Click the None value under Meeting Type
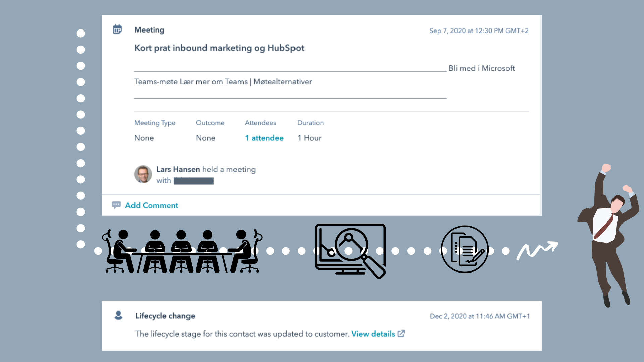 tap(144, 138)
